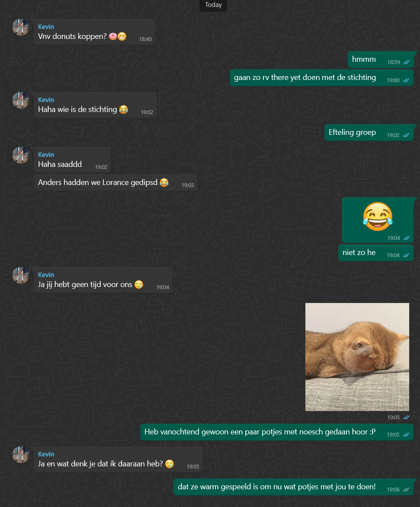Click the donut emoji in Kevin's first message

(x=113, y=36)
